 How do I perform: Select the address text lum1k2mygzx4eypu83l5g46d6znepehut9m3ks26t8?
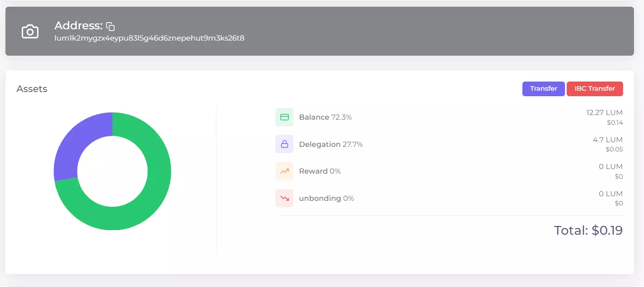(x=149, y=38)
